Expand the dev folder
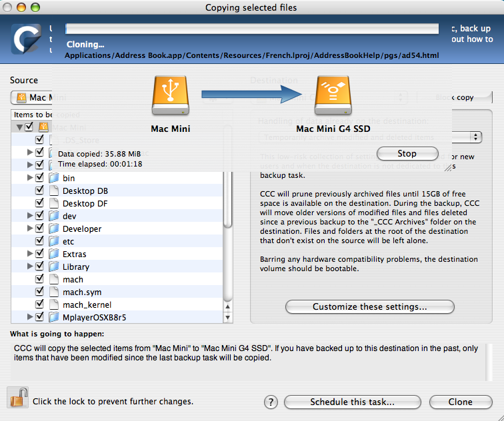The height and width of the screenshot is (421, 504). (30, 216)
